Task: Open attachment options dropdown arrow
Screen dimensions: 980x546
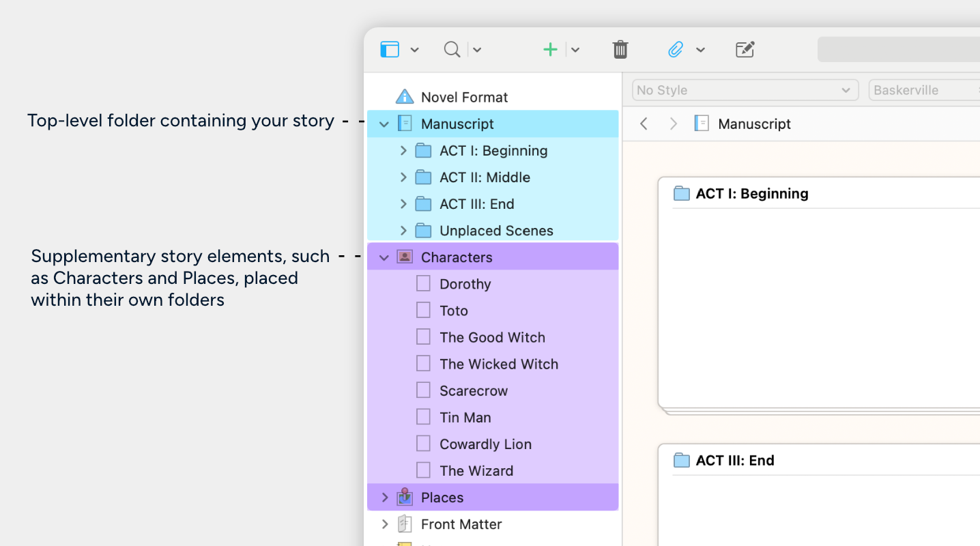Action: click(x=700, y=50)
